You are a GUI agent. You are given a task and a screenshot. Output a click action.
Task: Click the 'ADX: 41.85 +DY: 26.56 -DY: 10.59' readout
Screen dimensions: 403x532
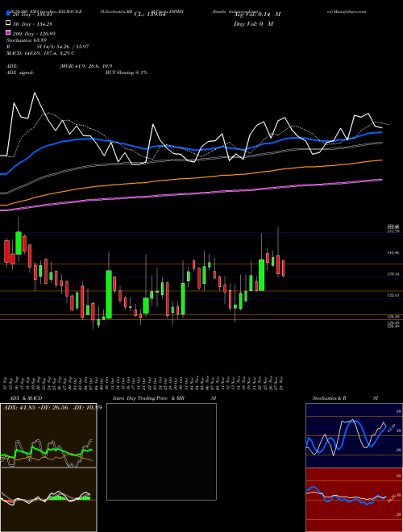click(52, 407)
